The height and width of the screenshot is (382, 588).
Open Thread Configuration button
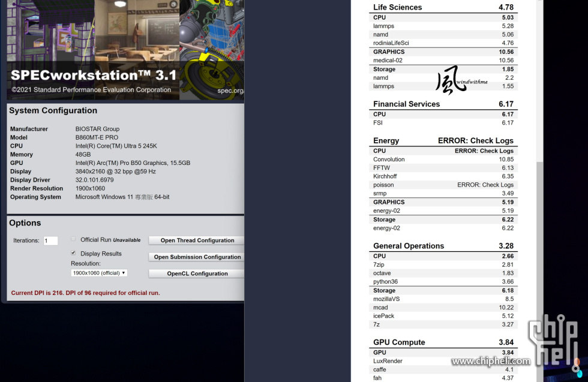(197, 240)
